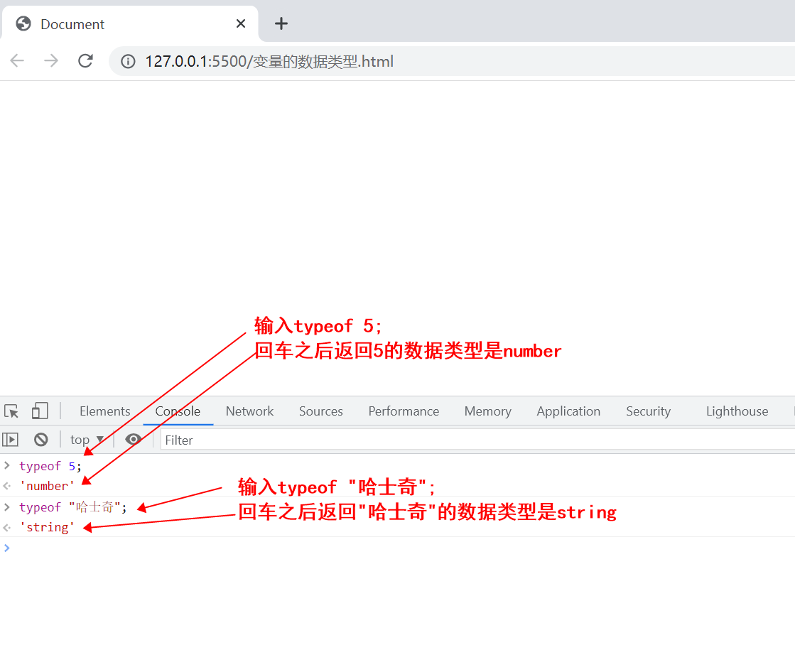Image resolution: width=795 pixels, height=672 pixels.
Task: Open the Application panel
Action: (568, 411)
